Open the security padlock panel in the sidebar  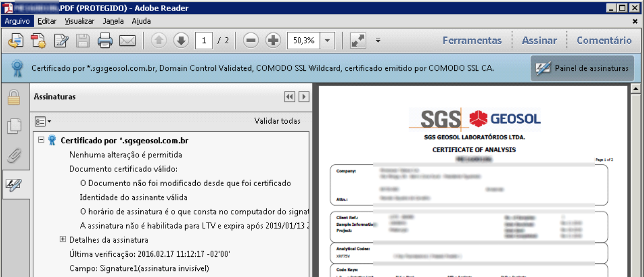14,98
